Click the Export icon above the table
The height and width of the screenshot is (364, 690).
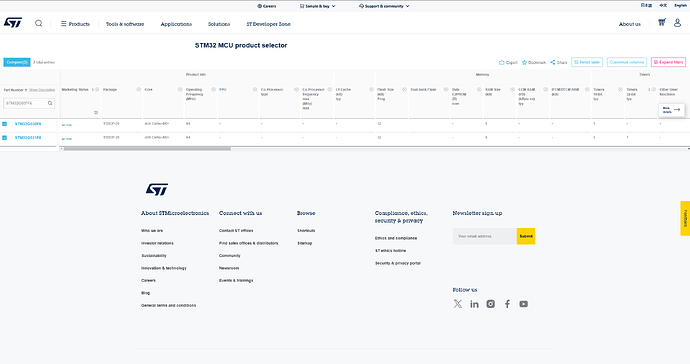pyautogui.click(x=501, y=63)
